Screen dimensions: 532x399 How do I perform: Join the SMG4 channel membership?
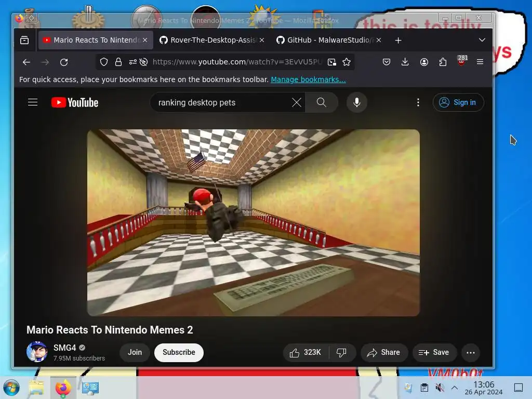(x=135, y=353)
